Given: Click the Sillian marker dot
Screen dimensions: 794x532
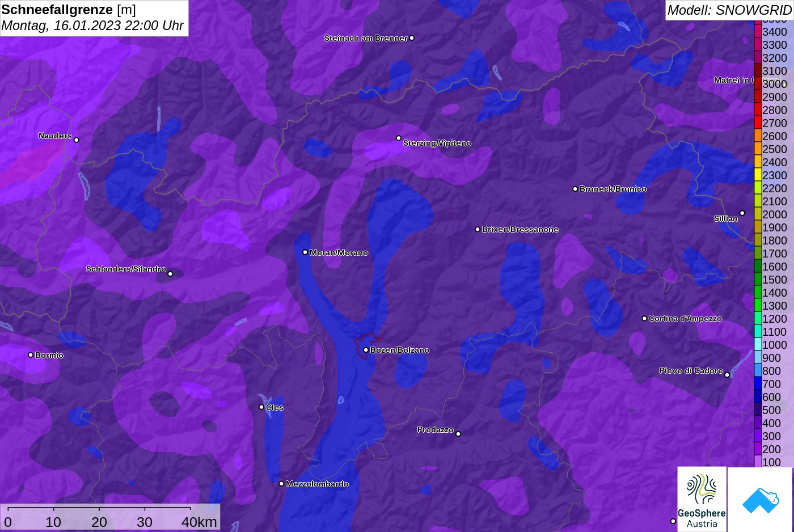Looking at the screenshot, I should tap(742, 213).
